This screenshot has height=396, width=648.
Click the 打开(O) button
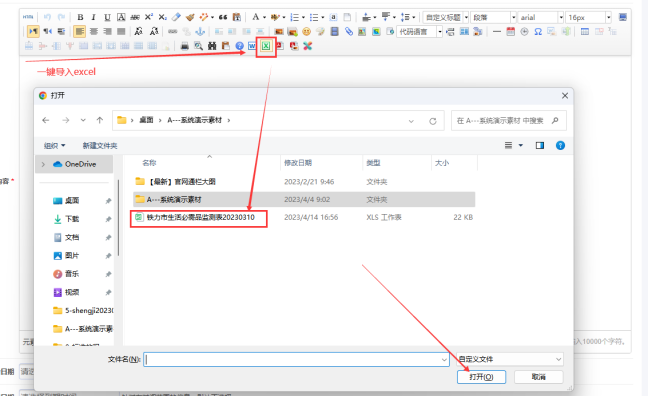481,377
